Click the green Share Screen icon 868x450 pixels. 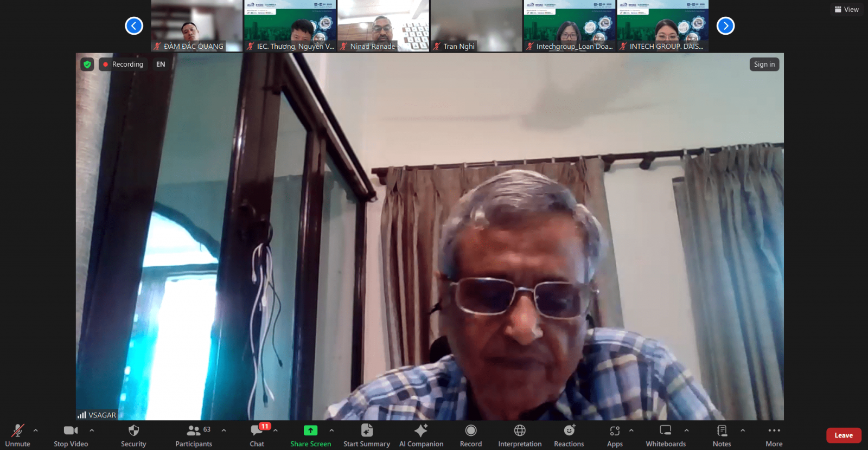[310, 430]
